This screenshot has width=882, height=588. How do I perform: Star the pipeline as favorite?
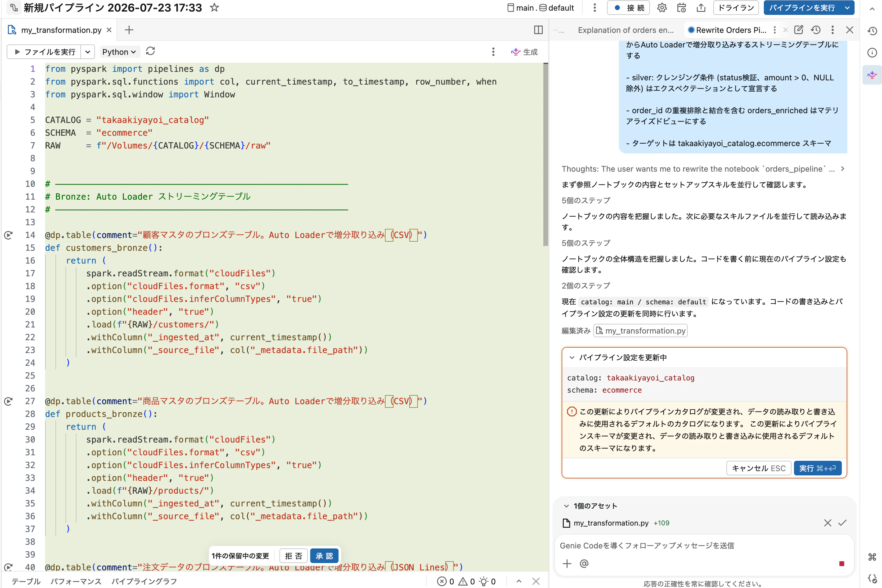(x=214, y=8)
